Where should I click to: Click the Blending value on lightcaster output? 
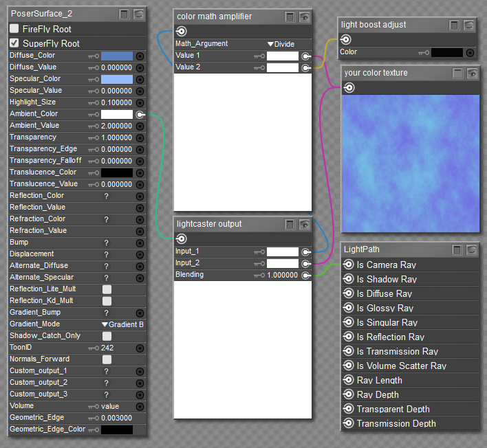[x=282, y=275]
